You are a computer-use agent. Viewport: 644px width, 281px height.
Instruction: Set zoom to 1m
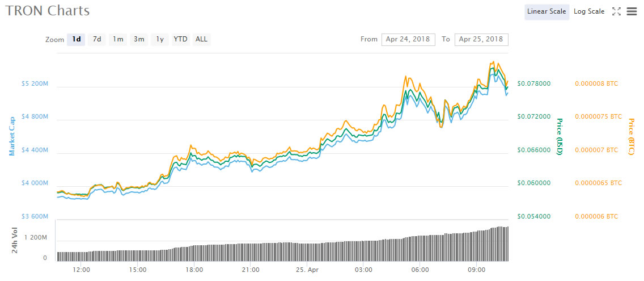point(118,40)
